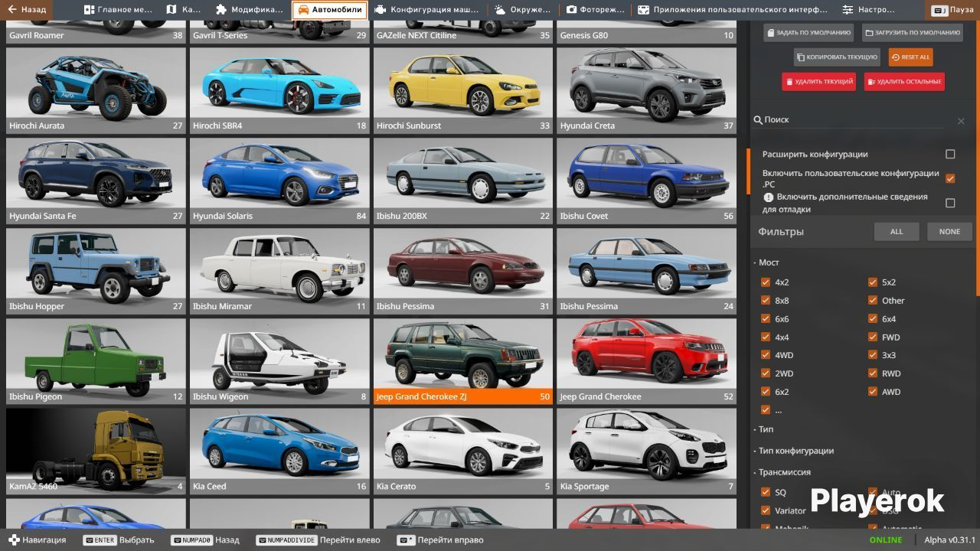
Task: Uncheck the 6x4 filter checkbox
Action: pyautogui.click(x=873, y=319)
